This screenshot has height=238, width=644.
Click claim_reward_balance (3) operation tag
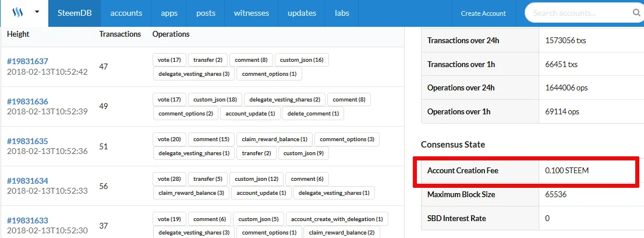[192, 192]
